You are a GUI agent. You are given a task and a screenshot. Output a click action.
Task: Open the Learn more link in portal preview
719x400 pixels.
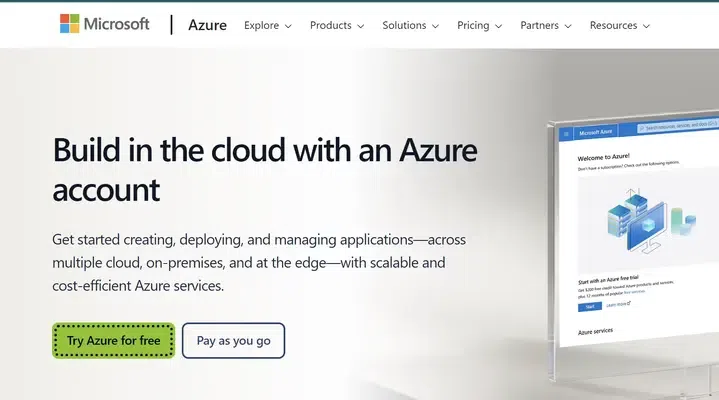pyautogui.click(x=617, y=303)
